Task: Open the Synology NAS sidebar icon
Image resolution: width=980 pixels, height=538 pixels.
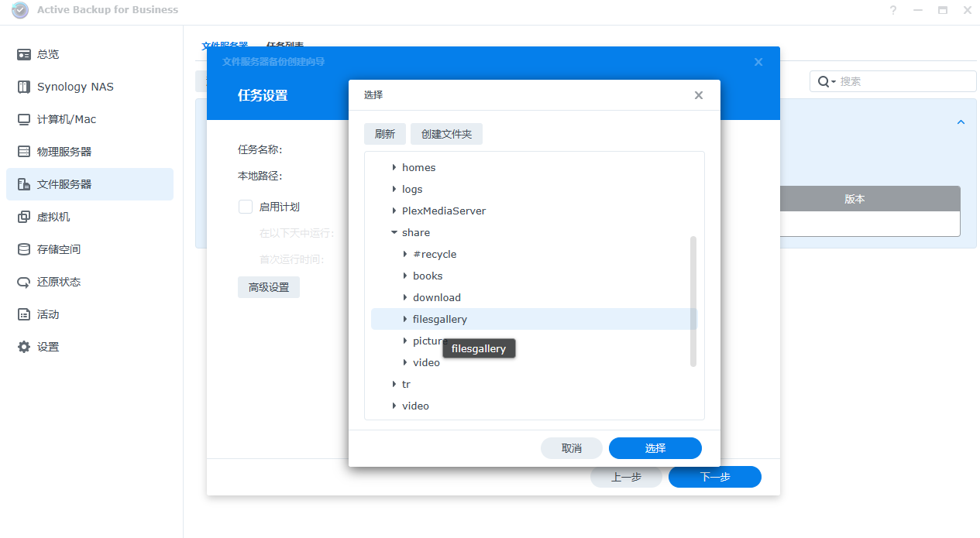Action: [x=24, y=87]
